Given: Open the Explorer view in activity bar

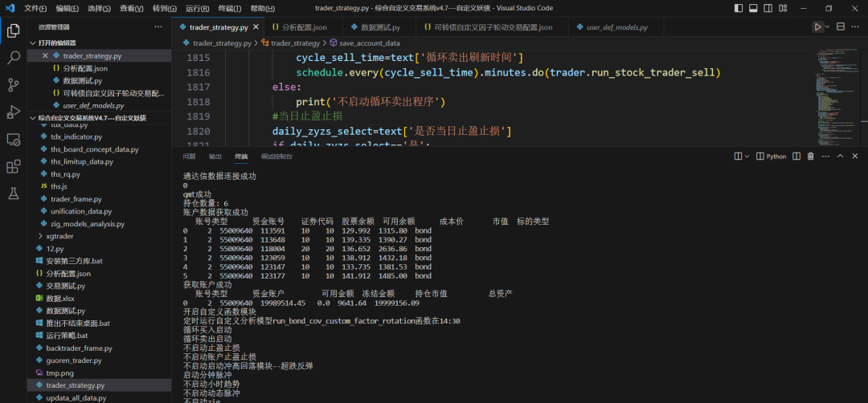Looking at the screenshot, I should [x=14, y=31].
